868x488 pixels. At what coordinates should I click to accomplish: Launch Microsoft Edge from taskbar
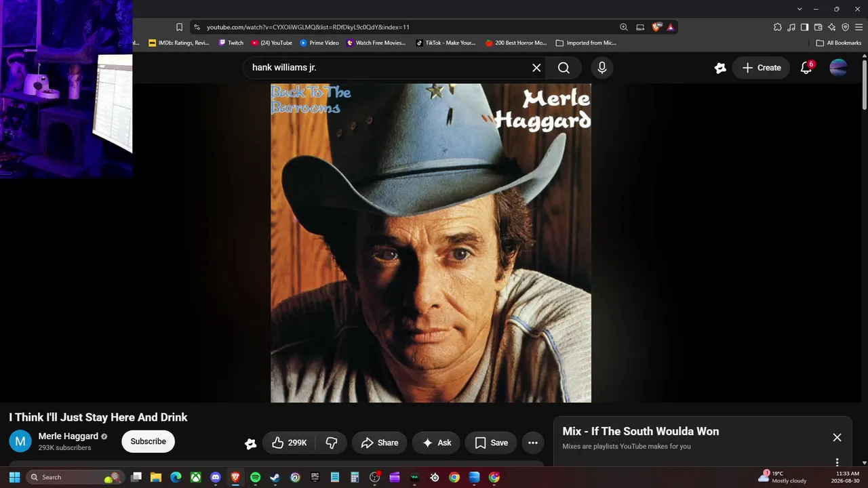coord(176,477)
